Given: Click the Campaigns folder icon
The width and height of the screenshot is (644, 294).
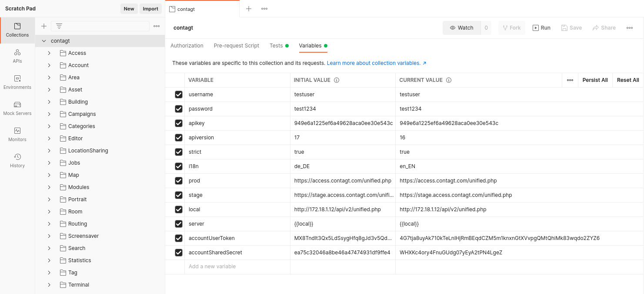Looking at the screenshot, I should 63,114.
